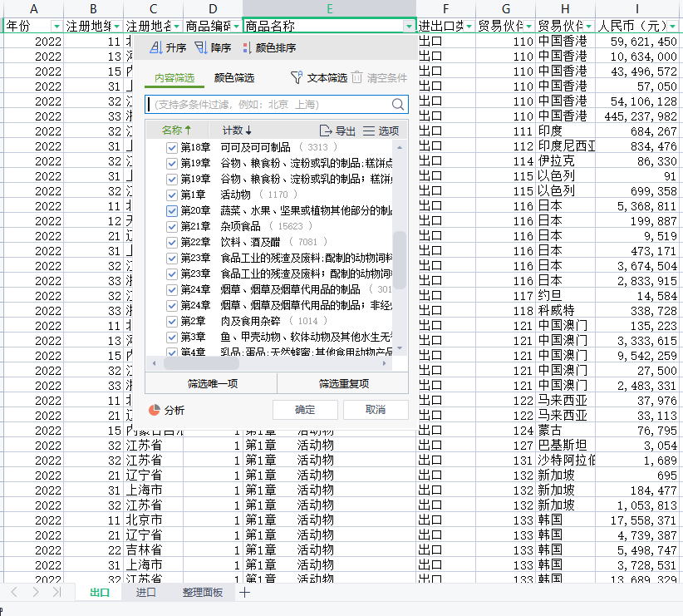Toggle first 第19章 谷物 checkbox
This screenshot has width=683, height=616.
(x=172, y=164)
